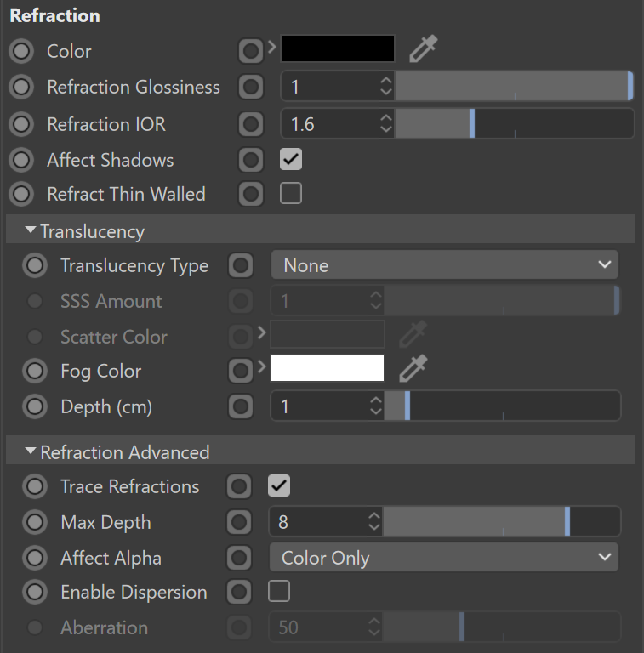Click the texture slot button for Refraction Glossiness
Screen dimensions: 644x653
pos(251,87)
